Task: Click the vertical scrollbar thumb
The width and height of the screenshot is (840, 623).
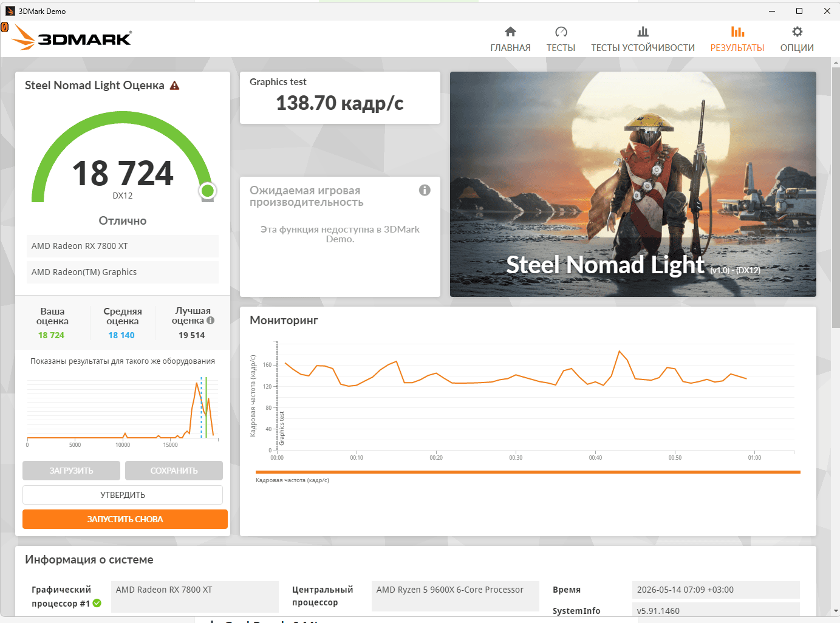Action: pyautogui.click(x=835, y=198)
